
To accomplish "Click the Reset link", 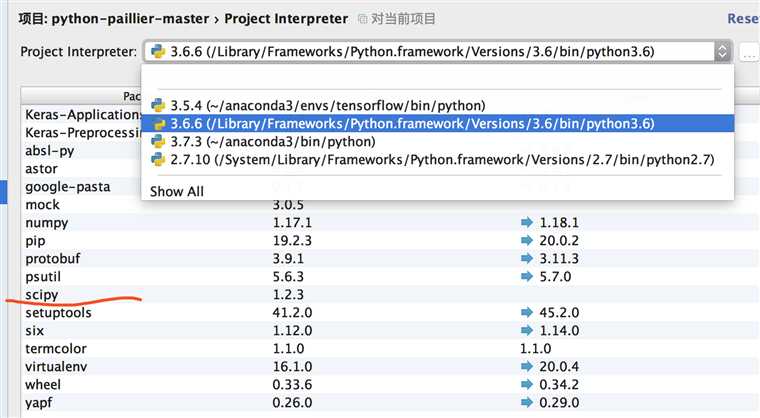I will (742, 19).
